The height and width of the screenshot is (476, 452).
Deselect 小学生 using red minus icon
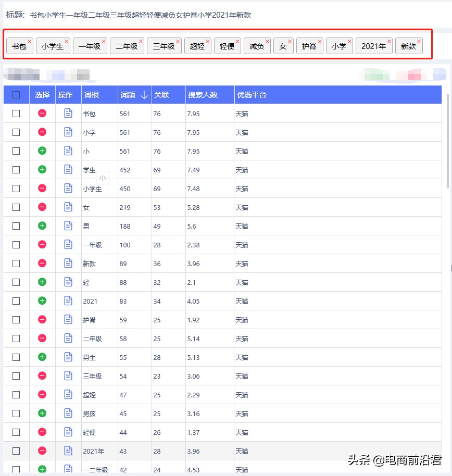click(42, 188)
